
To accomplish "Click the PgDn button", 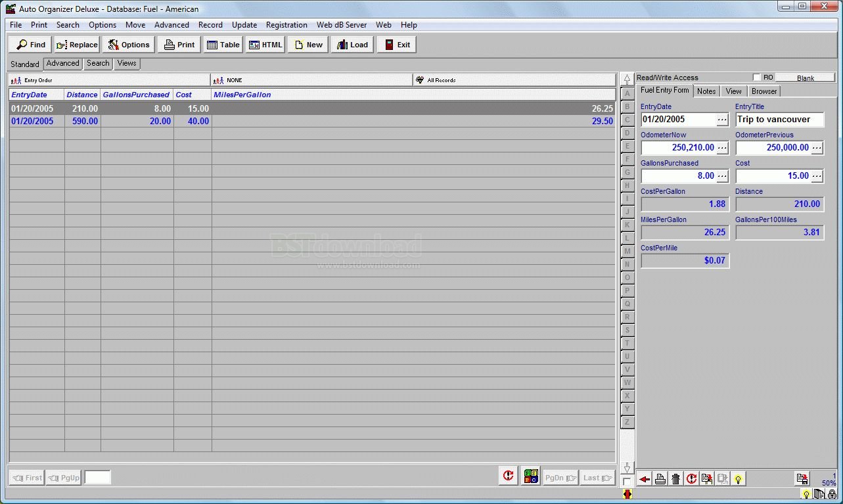I will (560, 478).
